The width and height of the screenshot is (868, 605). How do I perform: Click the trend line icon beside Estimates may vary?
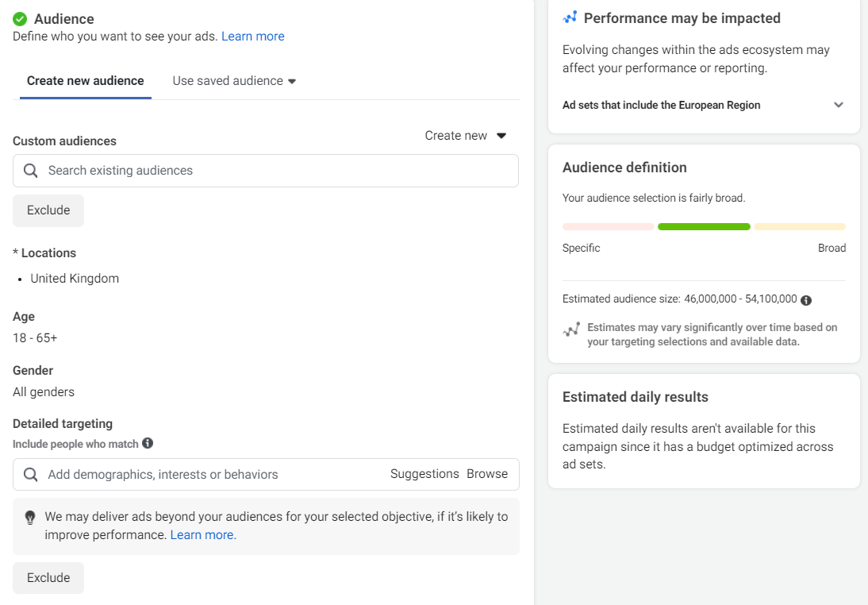tap(571, 329)
